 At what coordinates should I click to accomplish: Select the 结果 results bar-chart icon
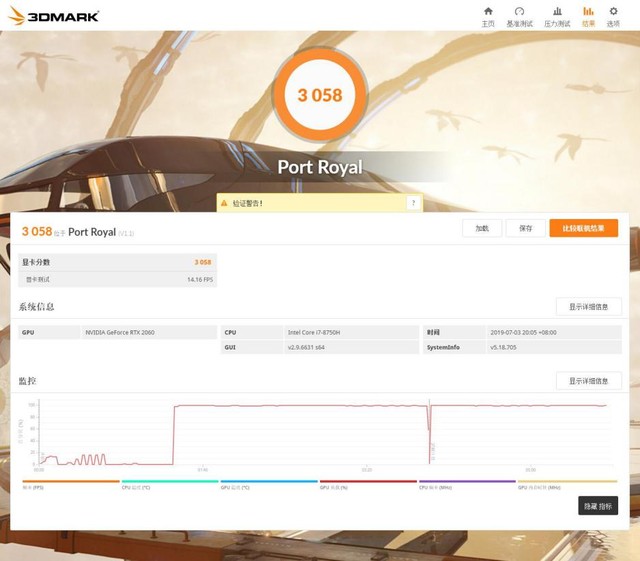tap(588, 11)
